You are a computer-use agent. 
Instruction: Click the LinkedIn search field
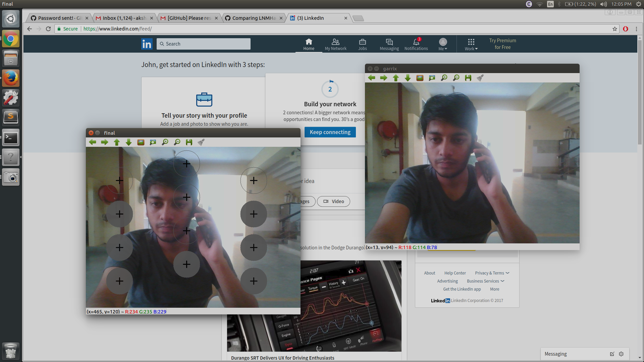pos(204,44)
